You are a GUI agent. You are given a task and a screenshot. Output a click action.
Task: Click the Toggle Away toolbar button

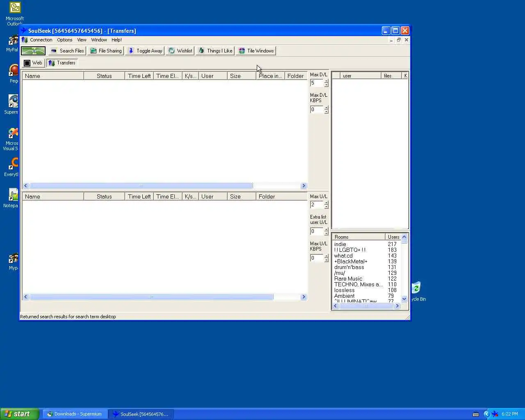tap(145, 51)
